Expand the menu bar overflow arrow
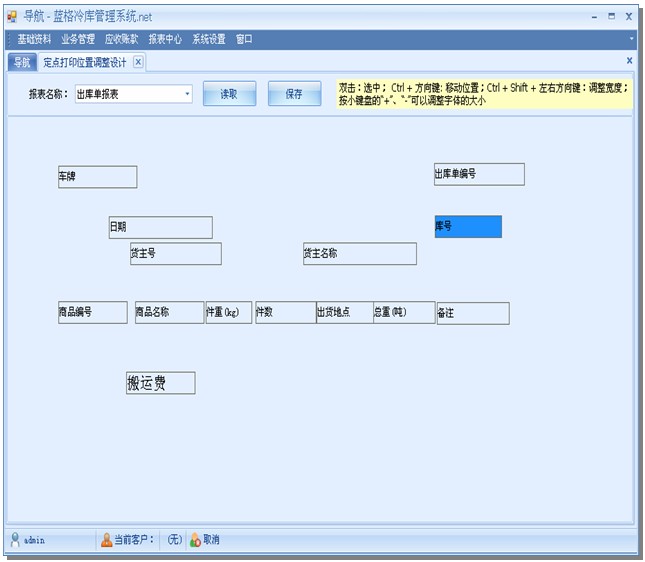 pyautogui.click(x=631, y=39)
